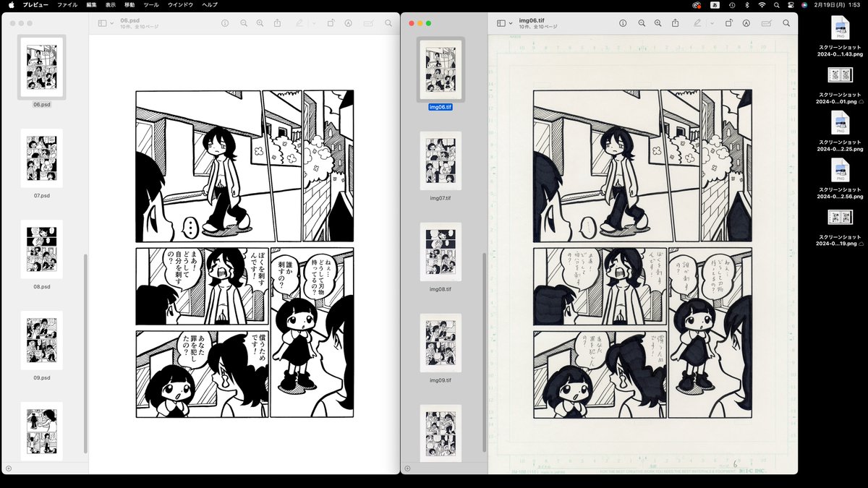868x488 pixels.
Task: Expand the sidebar view options chevron in img06.tif
Action: [510, 22]
